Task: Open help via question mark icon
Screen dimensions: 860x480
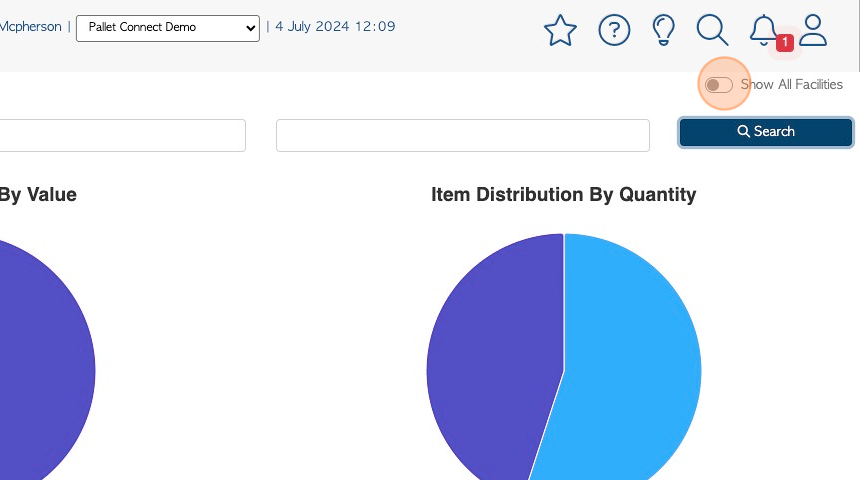Action: pyautogui.click(x=614, y=30)
